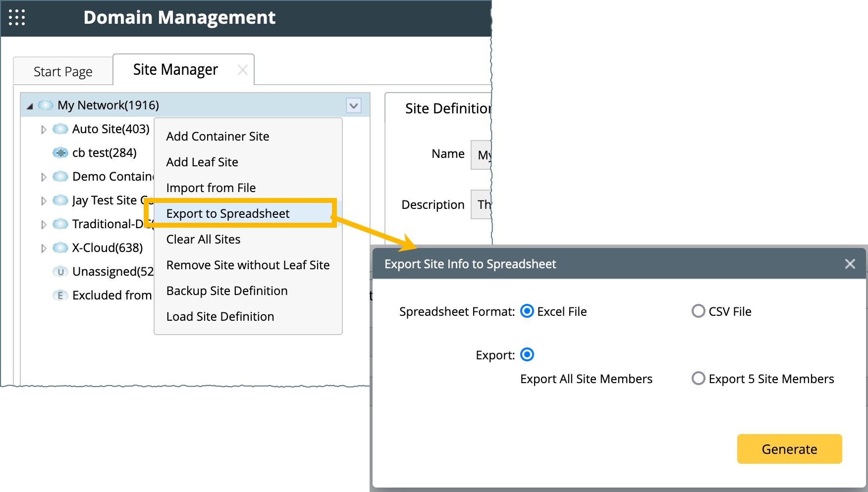This screenshot has width=868, height=492.
Task: Open the app launcher grid icon
Action: point(17,18)
